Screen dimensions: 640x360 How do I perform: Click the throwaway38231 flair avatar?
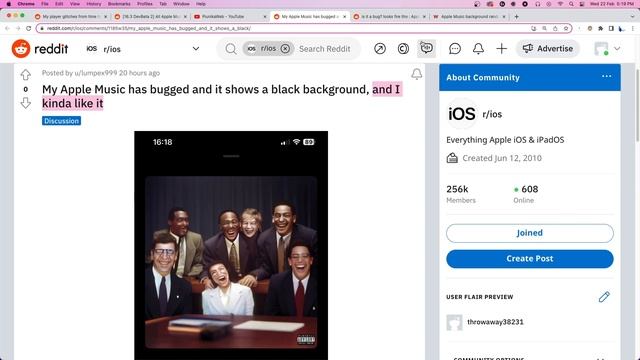coord(454,322)
